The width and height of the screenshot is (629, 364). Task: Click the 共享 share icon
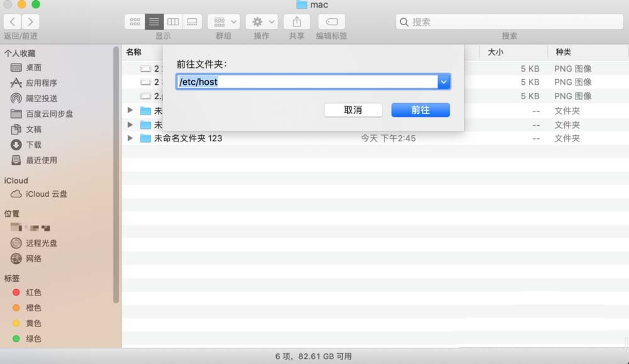pos(296,21)
